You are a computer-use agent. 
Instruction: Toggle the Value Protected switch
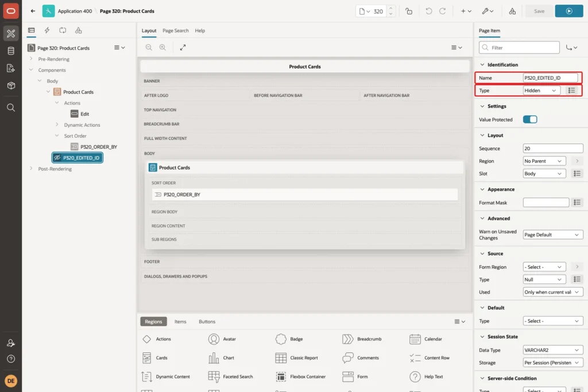[x=530, y=119]
